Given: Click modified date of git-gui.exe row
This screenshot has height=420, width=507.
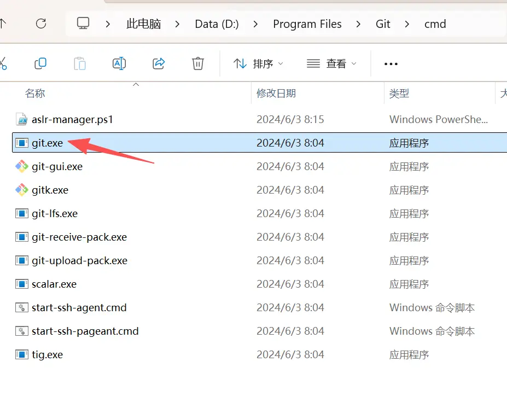Looking at the screenshot, I should point(290,166).
